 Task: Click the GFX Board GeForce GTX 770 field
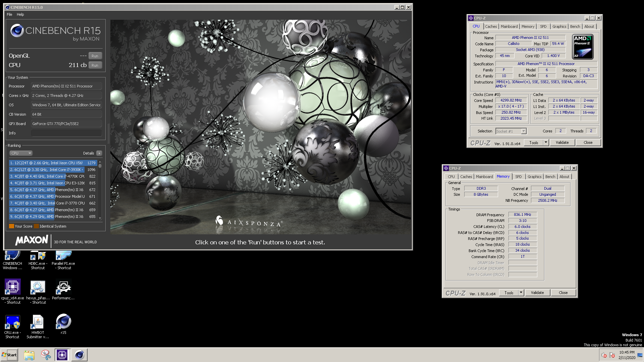pyautogui.click(x=66, y=124)
